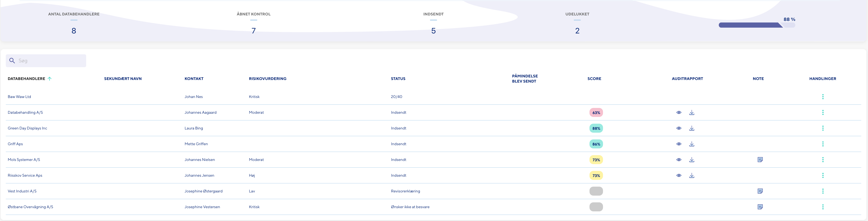Click the 88 % progress bar
This screenshot has height=221, width=868.
[757, 25]
